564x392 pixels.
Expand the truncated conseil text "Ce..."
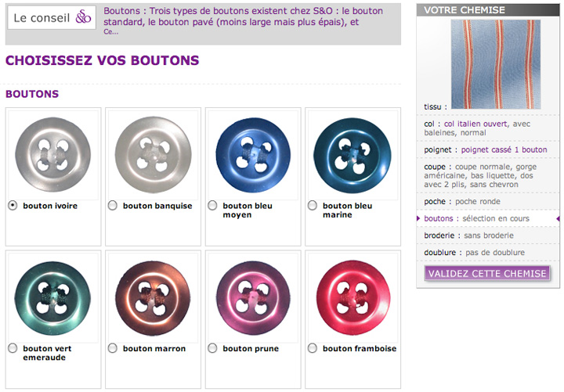[110, 32]
